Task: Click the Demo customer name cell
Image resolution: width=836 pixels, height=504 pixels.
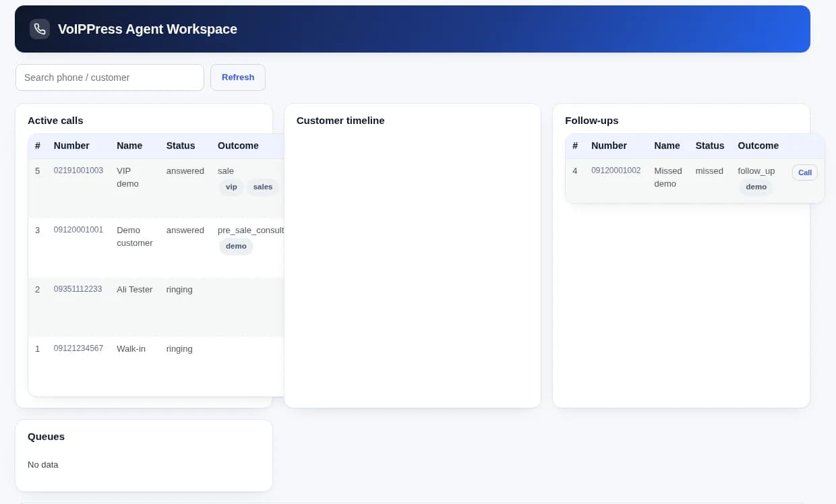Action: click(135, 237)
